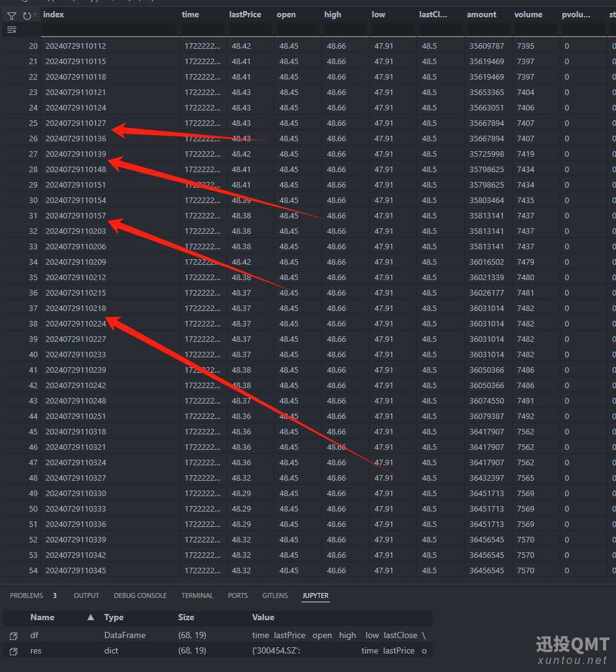Sort by the volume column header
The image size is (616, 672).
[x=528, y=15]
